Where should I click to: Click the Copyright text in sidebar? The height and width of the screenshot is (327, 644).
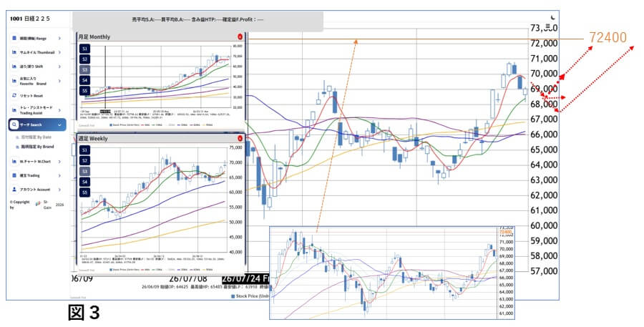[20, 205]
